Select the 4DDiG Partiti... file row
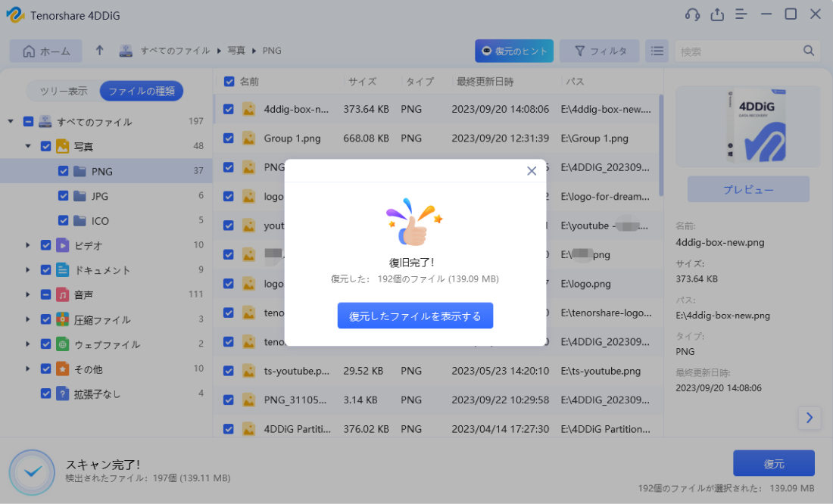Screen dimensions: 833x504 click(438, 428)
